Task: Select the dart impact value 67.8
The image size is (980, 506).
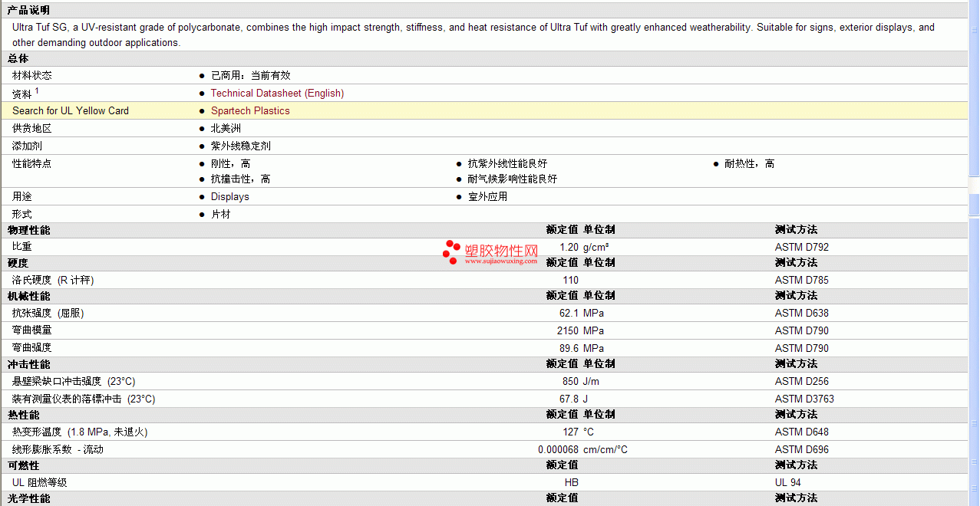Action: (569, 399)
